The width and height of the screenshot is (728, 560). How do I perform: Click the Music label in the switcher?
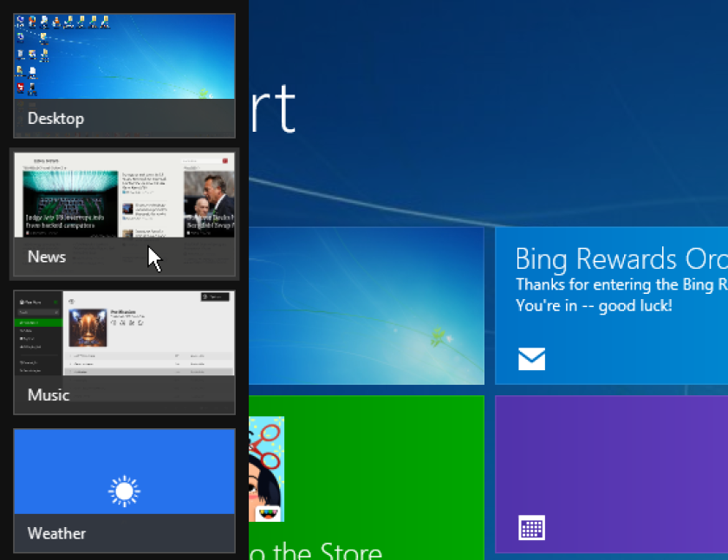[x=49, y=395]
